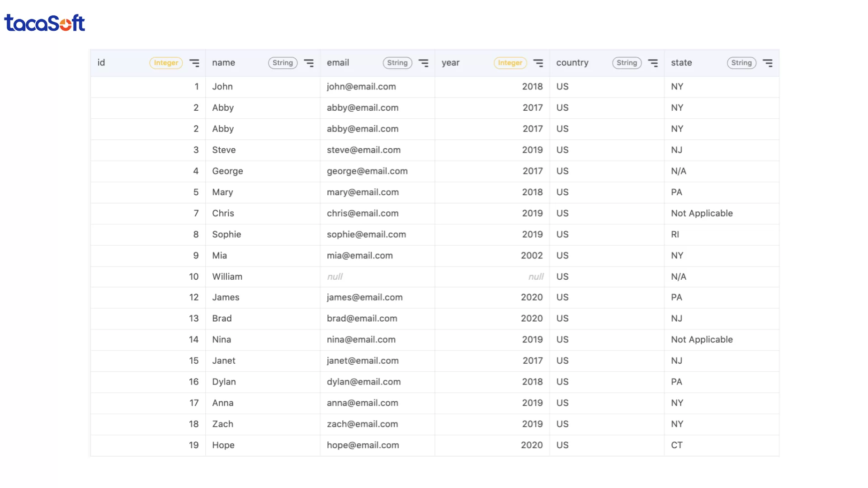Click the name column header label
868x488 pixels.
tap(223, 63)
